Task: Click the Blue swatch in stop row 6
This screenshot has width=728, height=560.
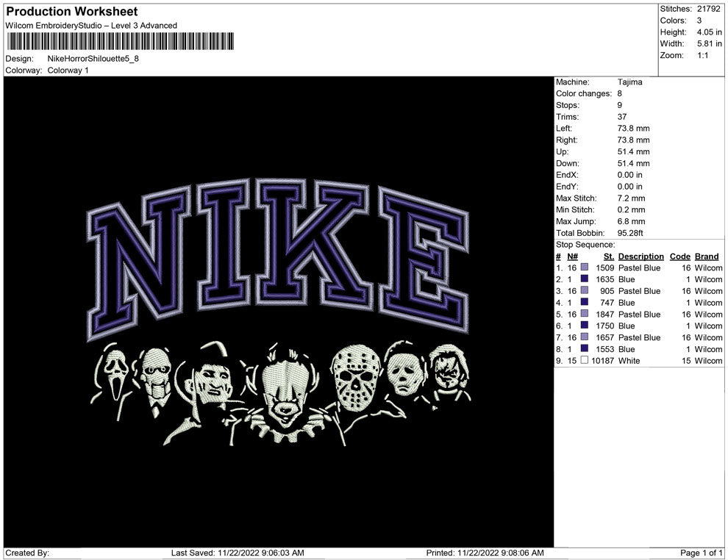Action: (585, 326)
